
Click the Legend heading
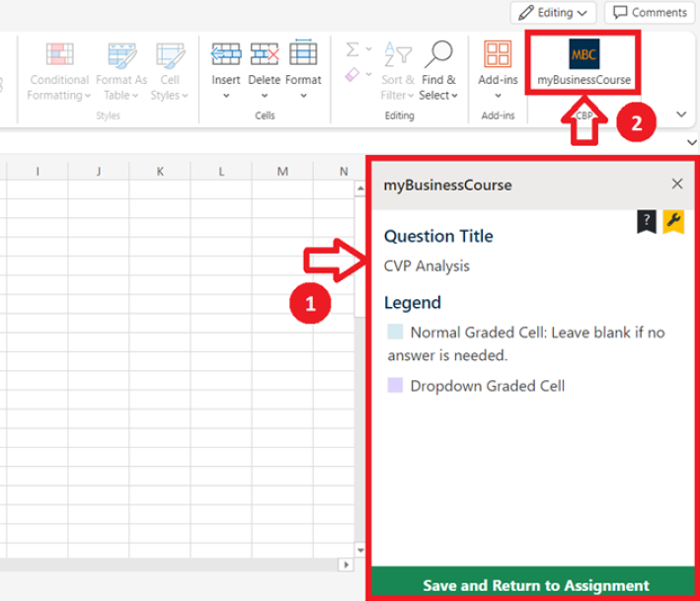[413, 303]
